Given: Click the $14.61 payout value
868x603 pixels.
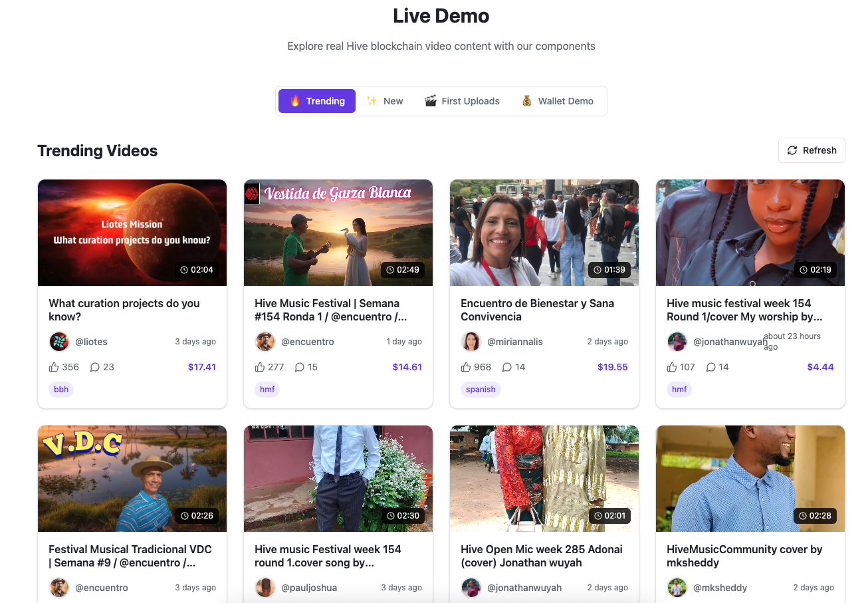Looking at the screenshot, I should 407,367.
